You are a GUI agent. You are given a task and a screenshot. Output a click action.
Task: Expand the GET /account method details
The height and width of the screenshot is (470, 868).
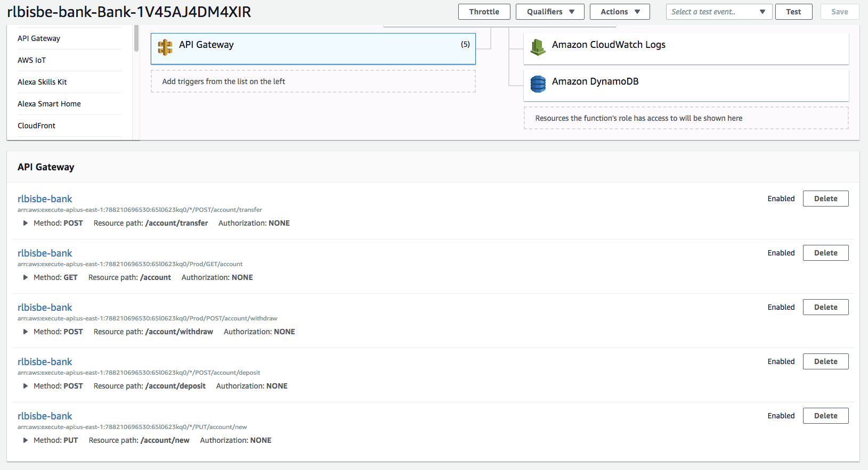pyautogui.click(x=25, y=278)
